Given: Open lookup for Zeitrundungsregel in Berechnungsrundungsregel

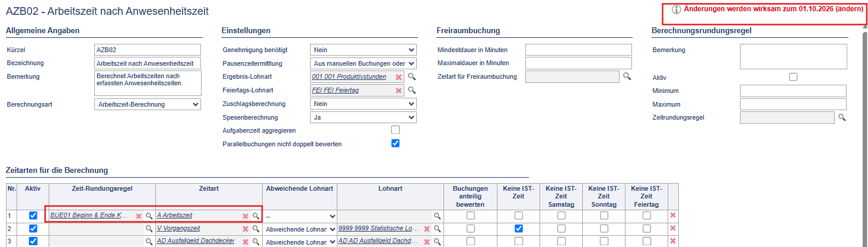Looking at the screenshot, I should pyautogui.click(x=841, y=118).
